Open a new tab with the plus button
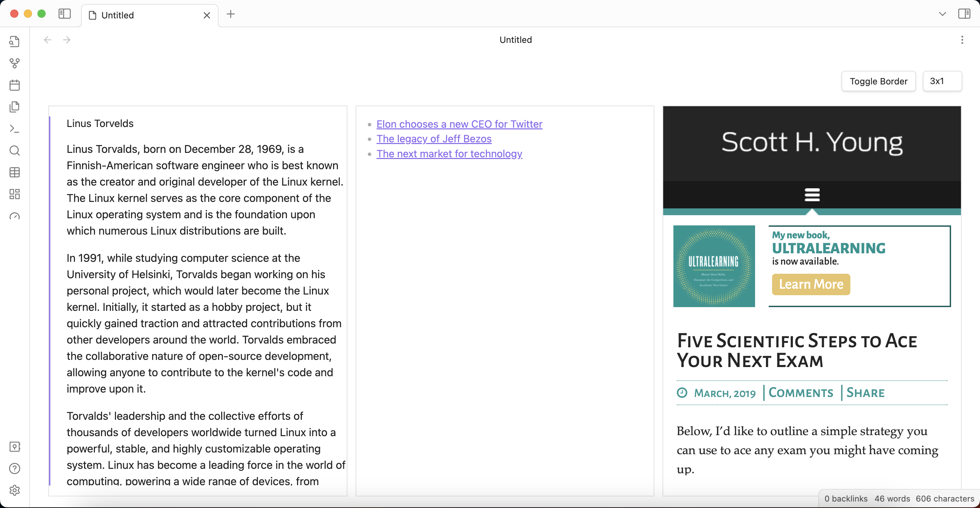The image size is (980, 508). (231, 14)
